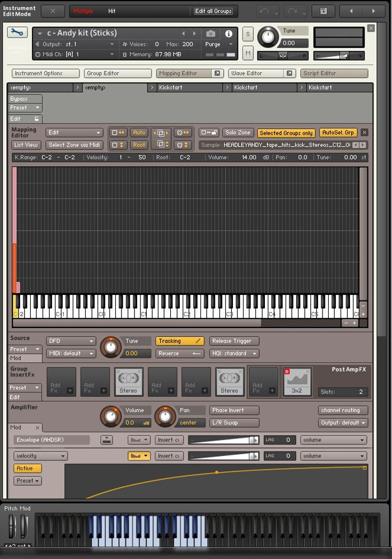The height and width of the screenshot is (559, 392).
Task: Click the Invert button in the Envelope row
Action: [169, 440]
